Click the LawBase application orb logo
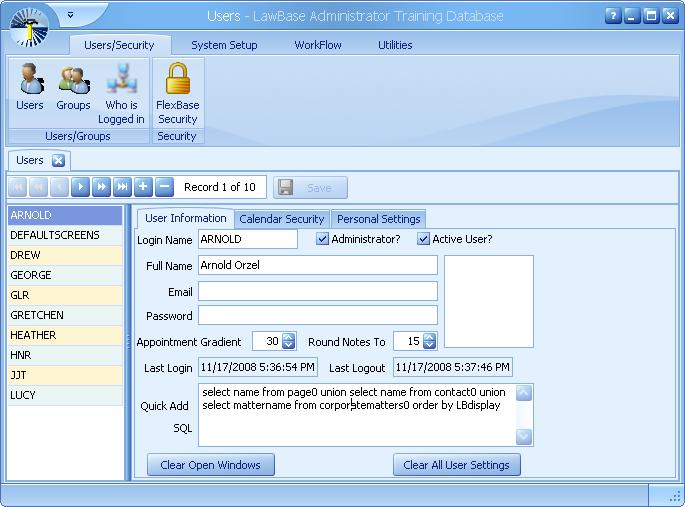Image resolution: width=685 pixels, height=507 pixels. [30, 27]
